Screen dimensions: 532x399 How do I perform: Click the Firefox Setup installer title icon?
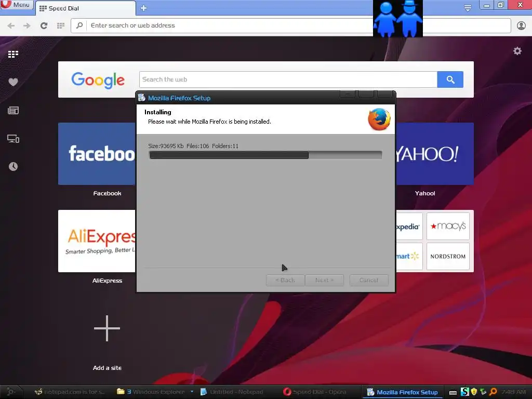tap(142, 98)
